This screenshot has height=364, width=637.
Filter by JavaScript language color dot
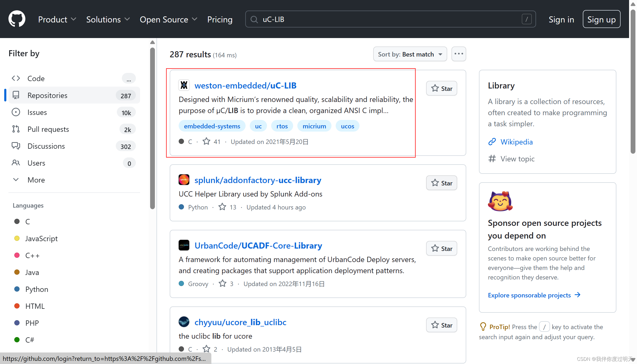(17, 239)
